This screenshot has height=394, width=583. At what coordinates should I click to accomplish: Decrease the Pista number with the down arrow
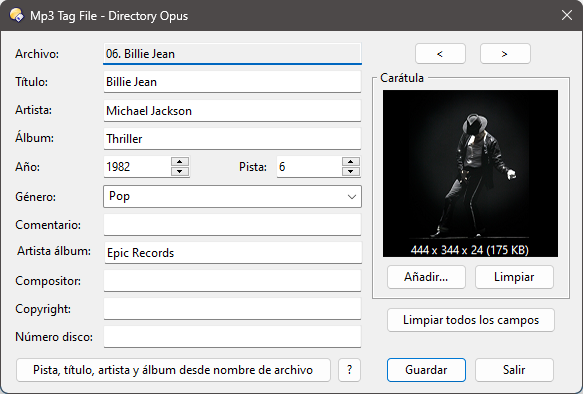[x=351, y=171]
